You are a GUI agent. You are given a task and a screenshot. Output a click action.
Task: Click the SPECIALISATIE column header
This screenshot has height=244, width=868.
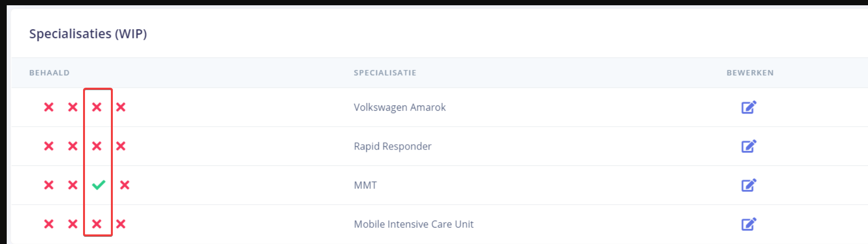coord(385,73)
